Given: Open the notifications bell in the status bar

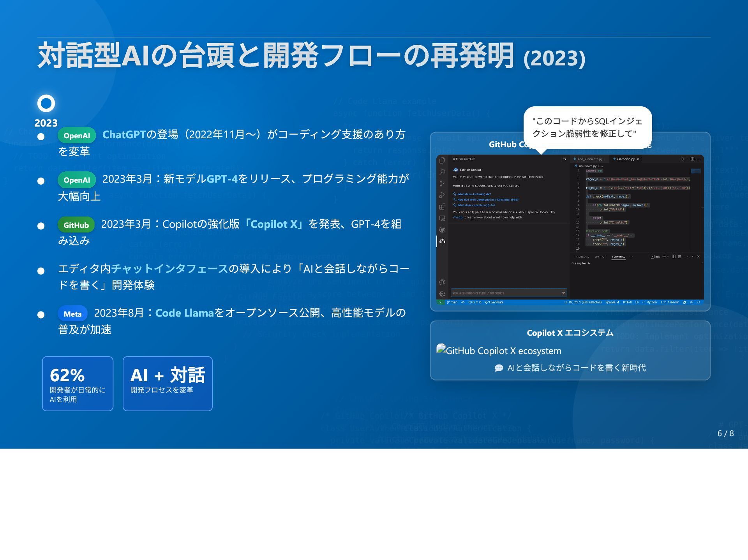Looking at the screenshot, I should click(x=699, y=302).
